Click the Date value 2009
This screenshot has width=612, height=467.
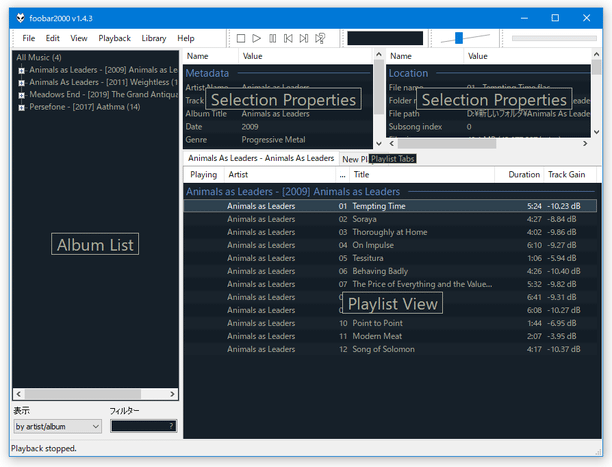[250, 127]
